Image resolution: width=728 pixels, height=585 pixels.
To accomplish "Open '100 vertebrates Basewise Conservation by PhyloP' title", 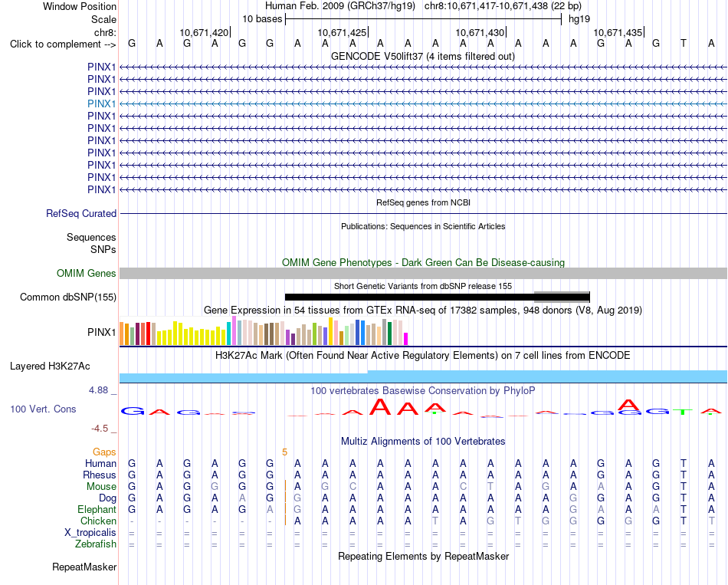I will pos(423,391).
